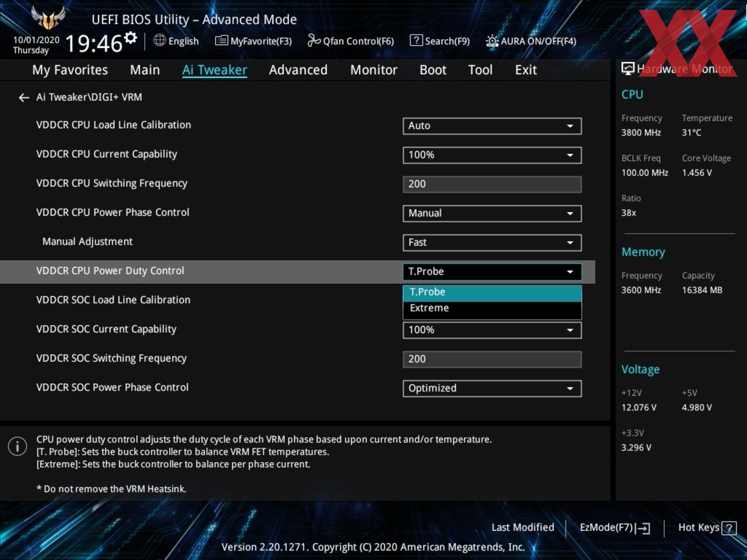Expand VDDCR CPU Current Capability dropdown

[492, 155]
